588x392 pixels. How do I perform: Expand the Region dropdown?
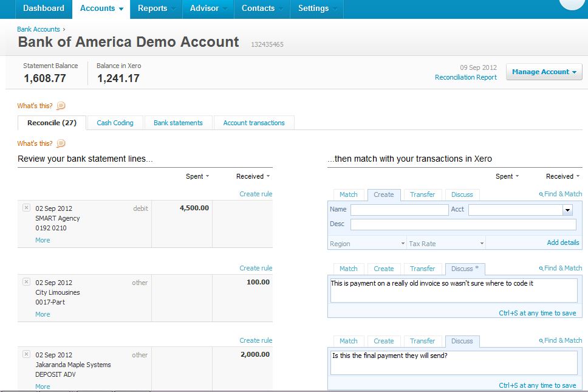tap(403, 244)
